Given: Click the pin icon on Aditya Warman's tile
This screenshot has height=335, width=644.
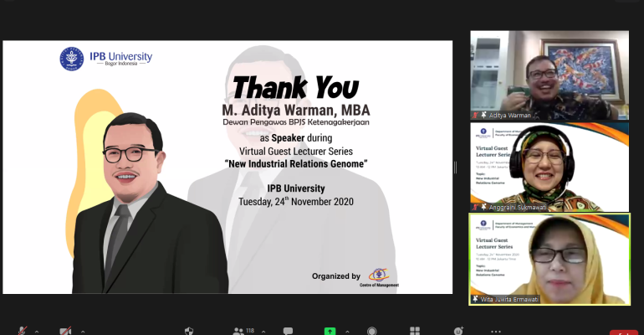Looking at the screenshot, I should (483, 115).
